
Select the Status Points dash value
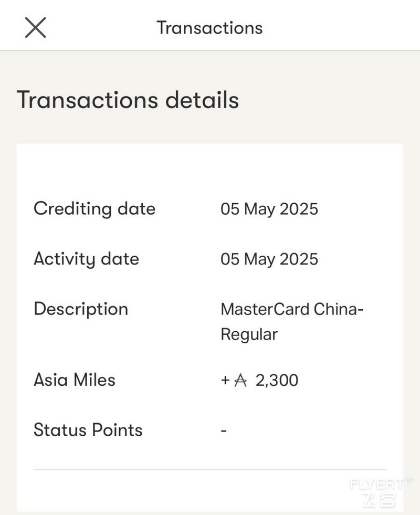pos(224,430)
